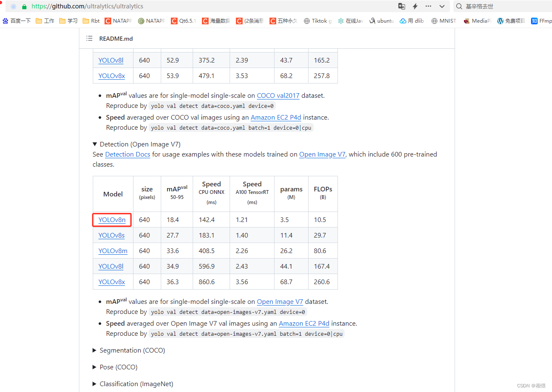552x392 pixels.
Task: Open YOLOv8x link in the 53.9 mAP row
Action: (x=112, y=76)
